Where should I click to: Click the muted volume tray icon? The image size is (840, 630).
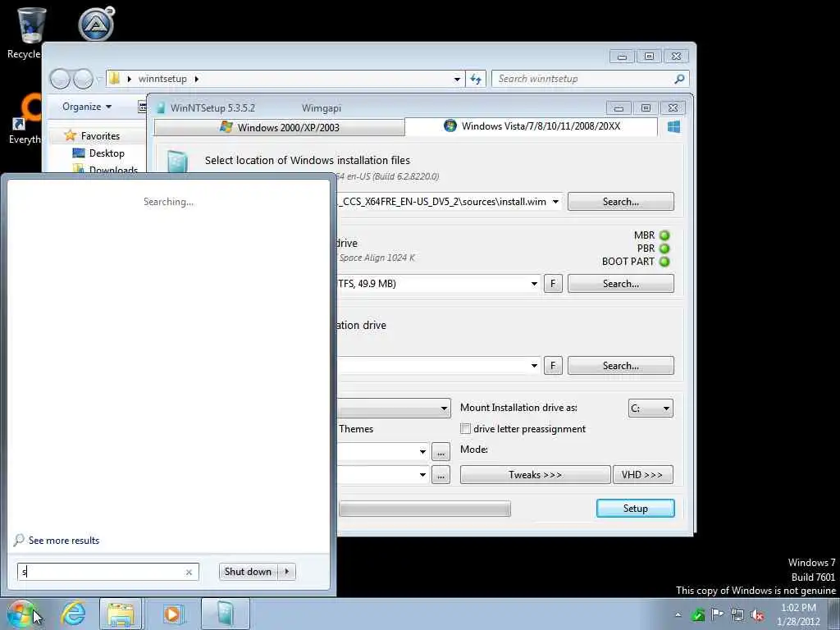pos(757,615)
